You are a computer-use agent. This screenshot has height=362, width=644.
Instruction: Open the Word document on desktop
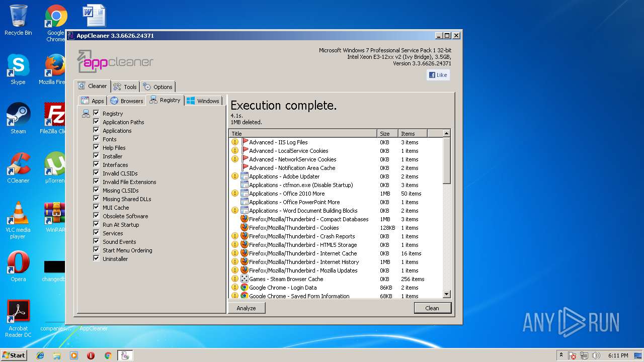pos(94,15)
